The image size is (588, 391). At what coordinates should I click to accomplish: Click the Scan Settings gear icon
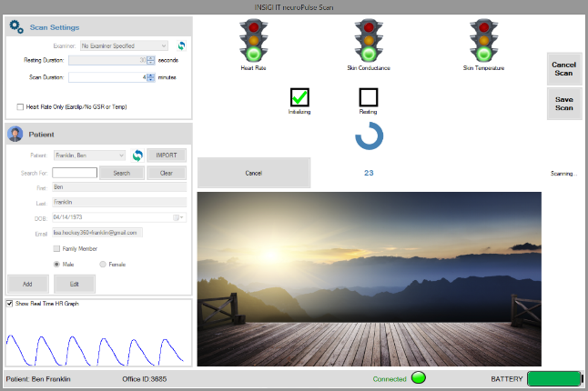pyautogui.click(x=16, y=27)
